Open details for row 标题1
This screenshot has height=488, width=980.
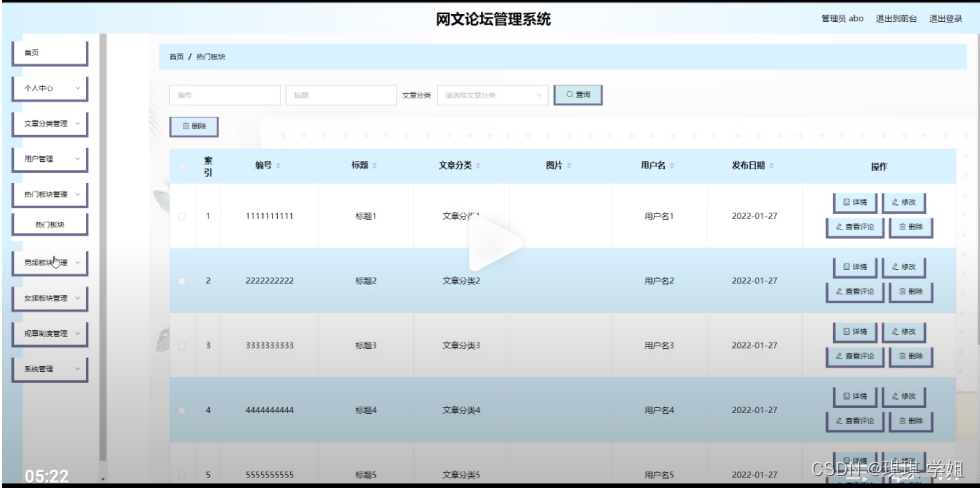[854, 202]
